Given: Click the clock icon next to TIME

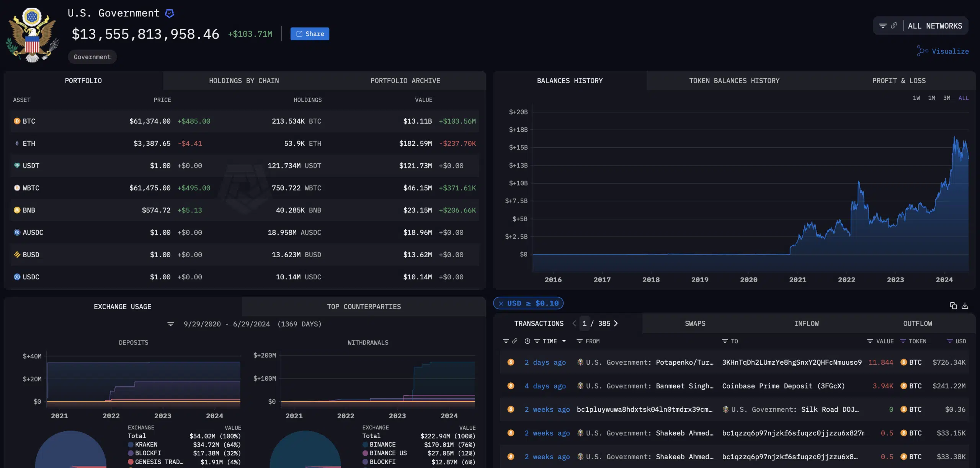Looking at the screenshot, I should coord(527,341).
